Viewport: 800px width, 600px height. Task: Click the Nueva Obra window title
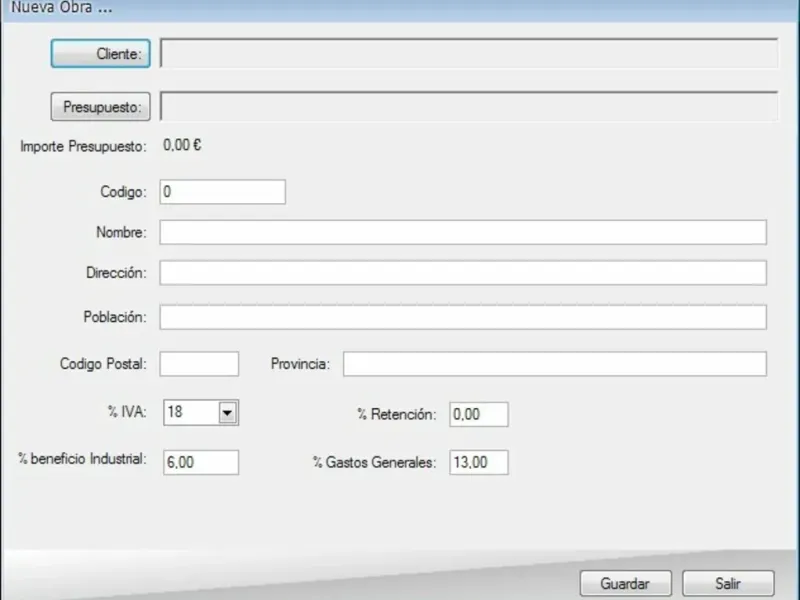tap(62, 8)
